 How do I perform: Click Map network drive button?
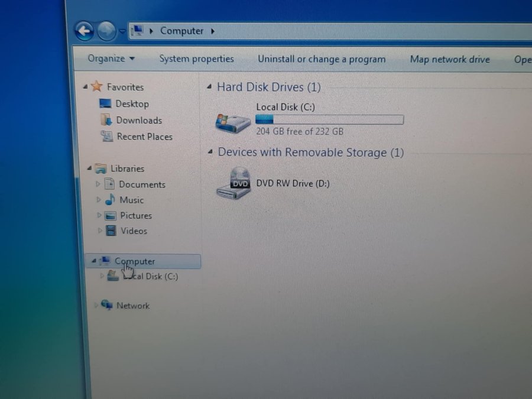450,59
